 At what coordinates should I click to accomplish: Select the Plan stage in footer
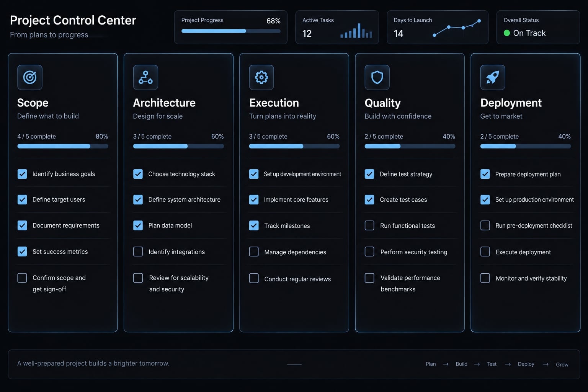point(431,364)
